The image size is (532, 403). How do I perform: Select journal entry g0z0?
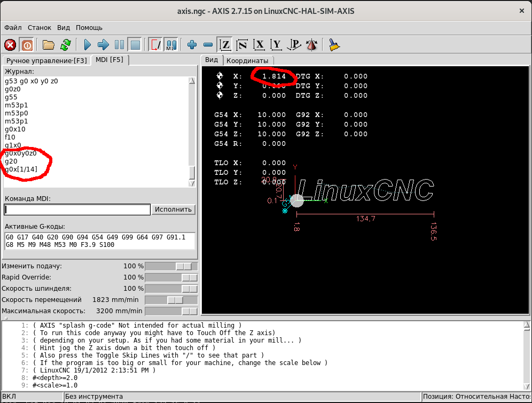[x=13, y=89]
